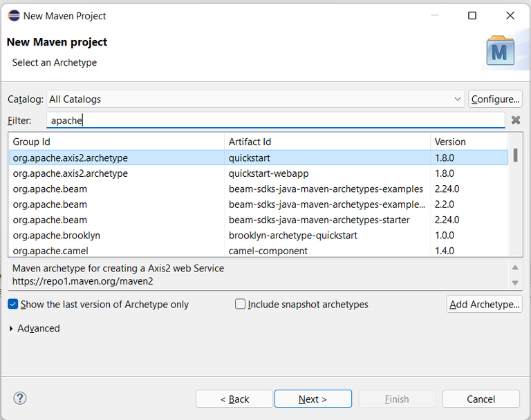Expand the Advanced section
531x420 pixels.
click(12, 329)
